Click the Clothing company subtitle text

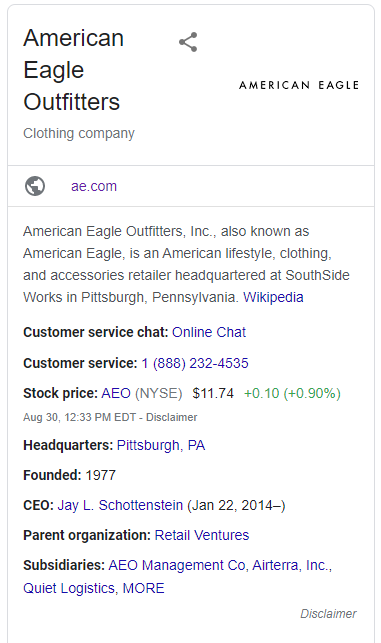coord(79,133)
